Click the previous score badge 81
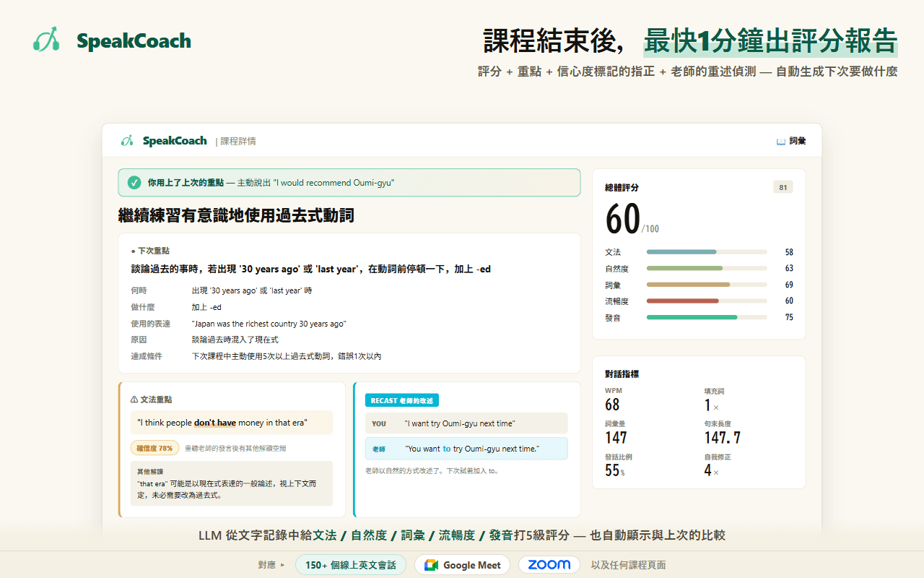 coord(783,187)
